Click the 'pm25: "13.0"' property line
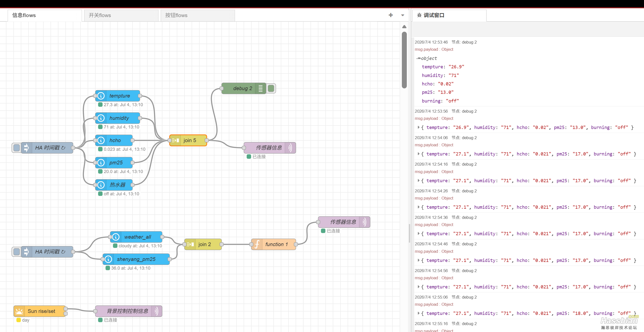The height and width of the screenshot is (332, 644). pyautogui.click(x=438, y=92)
